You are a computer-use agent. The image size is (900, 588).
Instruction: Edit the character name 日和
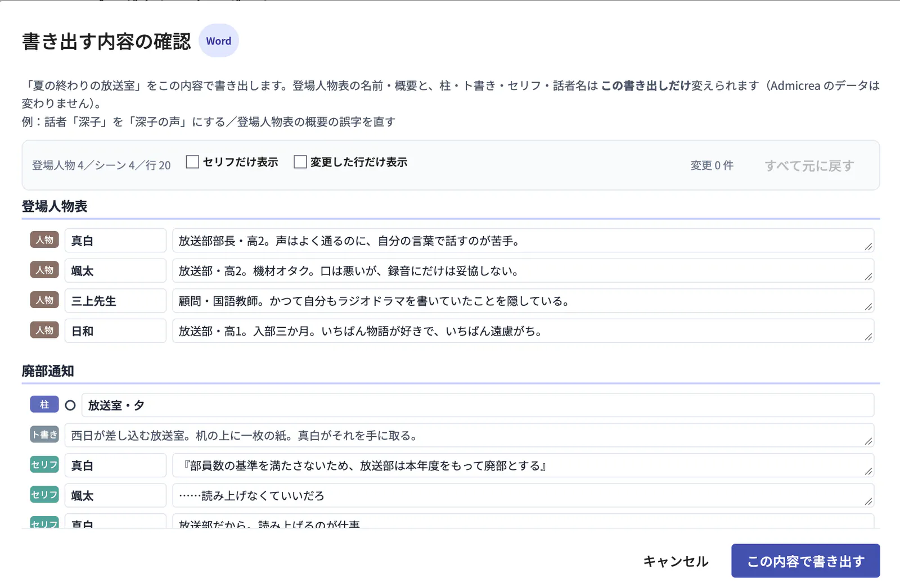(115, 331)
